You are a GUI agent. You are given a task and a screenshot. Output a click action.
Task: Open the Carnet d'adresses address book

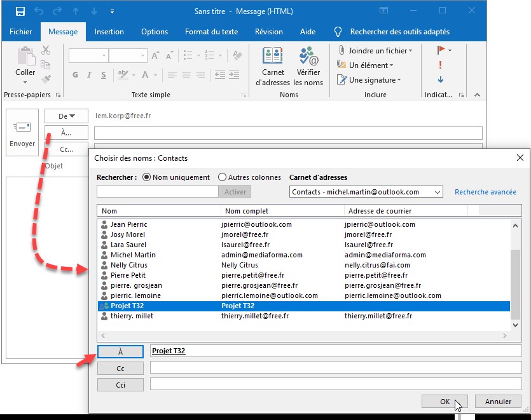[x=273, y=66]
